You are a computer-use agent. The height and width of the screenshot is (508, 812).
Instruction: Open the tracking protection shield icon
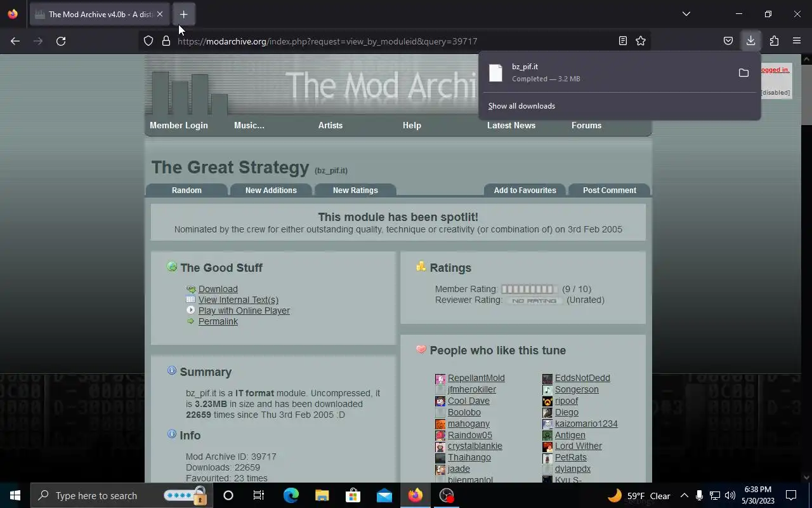click(x=148, y=41)
